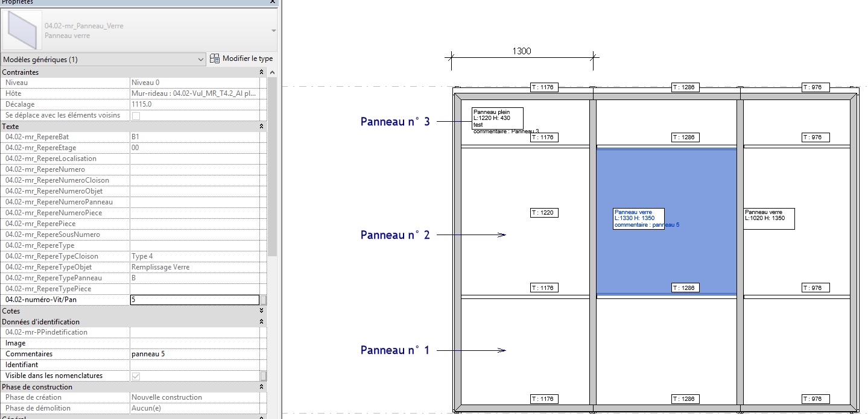Collapse the Données d'identification group
Image resolution: width=868 pixels, height=419 pixels.
(261, 322)
